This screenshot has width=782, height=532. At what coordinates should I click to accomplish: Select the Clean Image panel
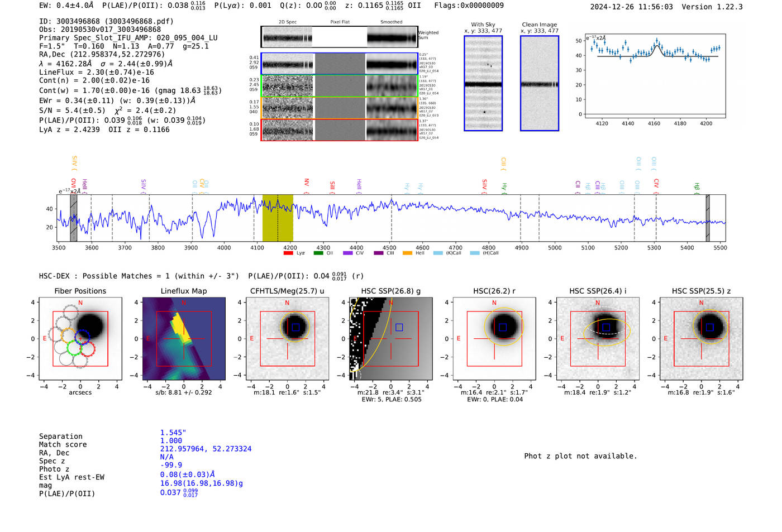[x=540, y=83]
